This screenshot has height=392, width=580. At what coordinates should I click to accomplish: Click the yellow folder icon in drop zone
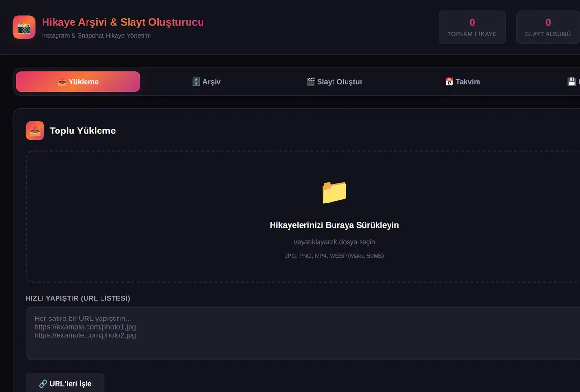click(334, 192)
